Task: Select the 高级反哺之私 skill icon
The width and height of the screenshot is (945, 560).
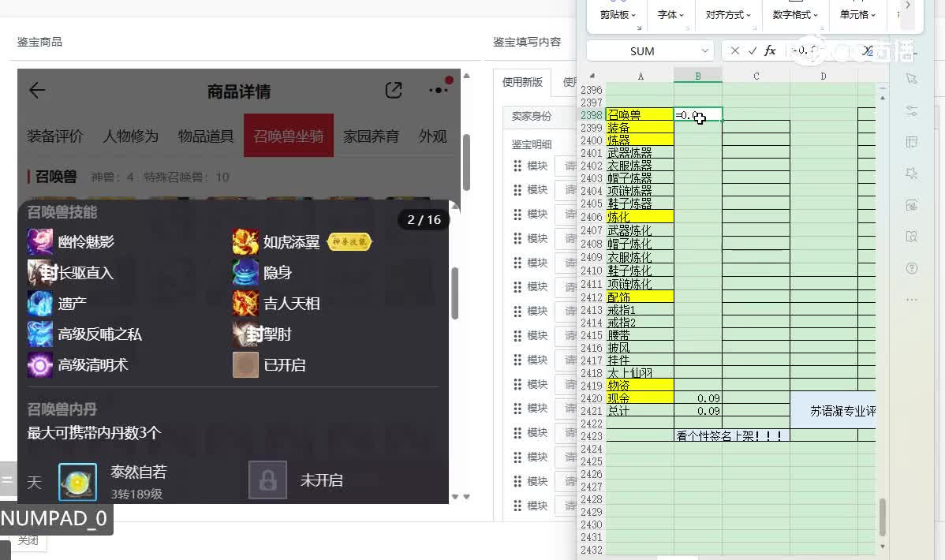Action: click(x=39, y=334)
